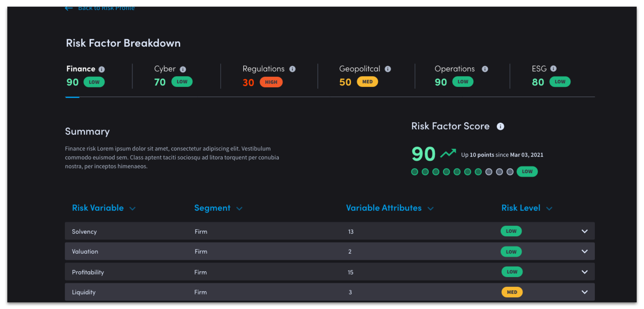Expand the Profitability row chevron

(x=584, y=272)
